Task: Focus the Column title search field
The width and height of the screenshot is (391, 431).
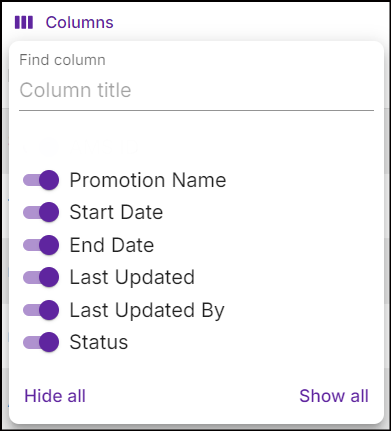Action: (196, 90)
